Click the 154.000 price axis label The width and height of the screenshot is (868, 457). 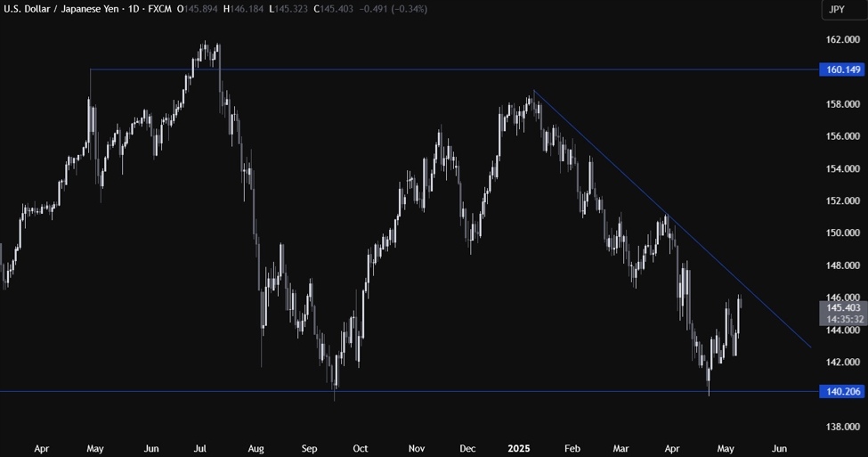point(842,168)
